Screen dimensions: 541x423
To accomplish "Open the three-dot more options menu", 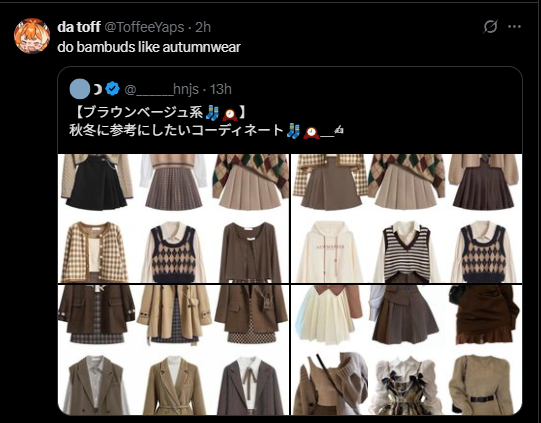I will click(x=514, y=27).
